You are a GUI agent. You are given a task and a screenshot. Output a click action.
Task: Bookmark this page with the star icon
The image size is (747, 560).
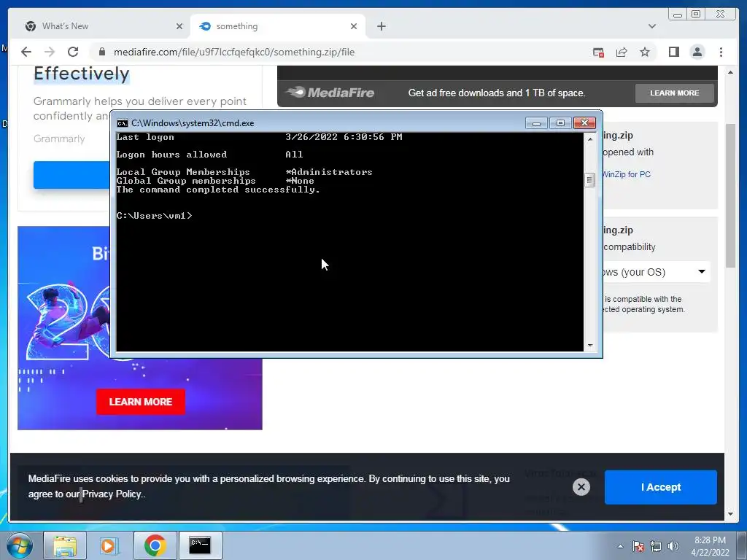click(645, 52)
